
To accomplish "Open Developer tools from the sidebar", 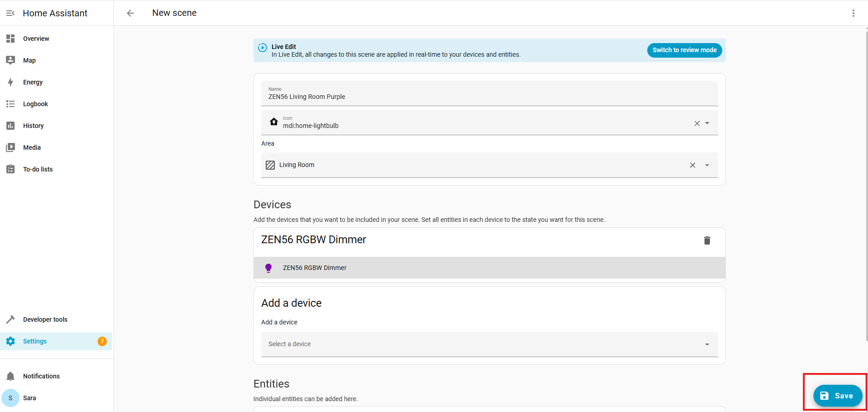I will coord(45,319).
